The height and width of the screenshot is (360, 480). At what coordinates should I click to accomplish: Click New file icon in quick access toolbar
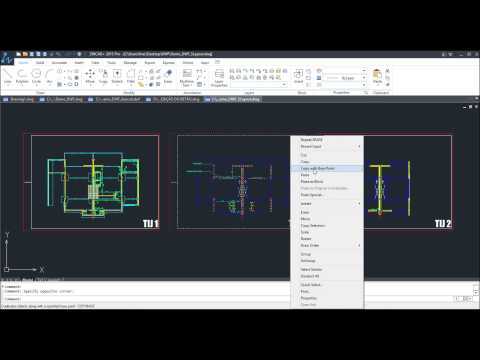point(19,54)
